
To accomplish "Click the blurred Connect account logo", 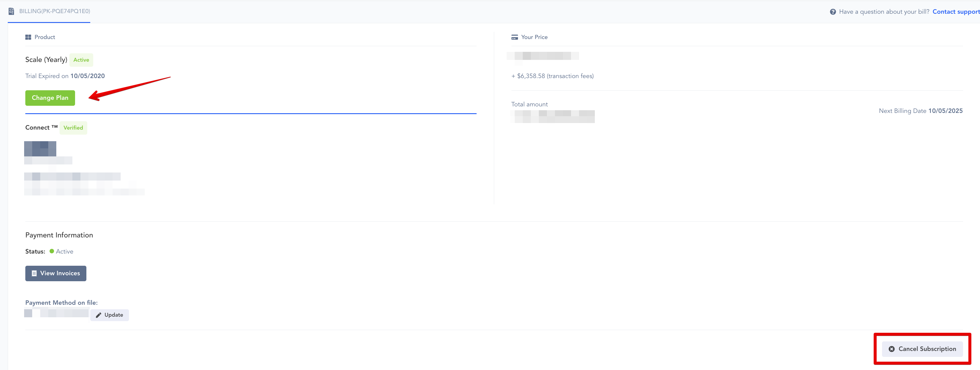I will [x=40, y=149].
